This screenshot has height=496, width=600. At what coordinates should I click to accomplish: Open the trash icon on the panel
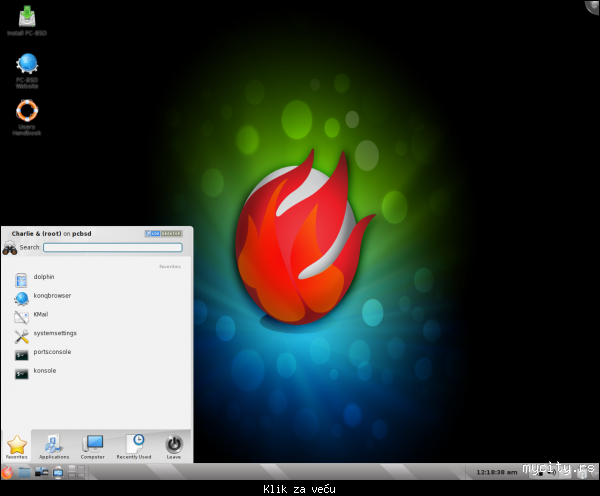[582, 475]
